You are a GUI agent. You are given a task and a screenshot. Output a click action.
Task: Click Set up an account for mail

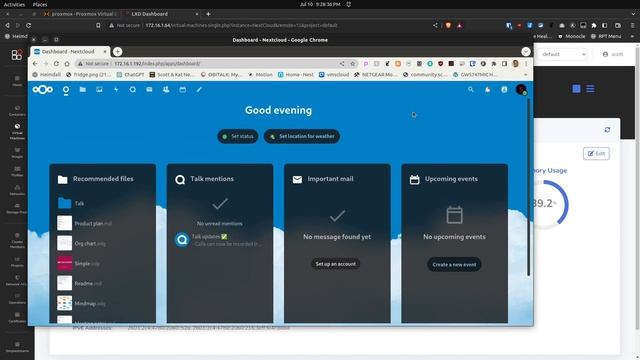(x=336, y=264)
